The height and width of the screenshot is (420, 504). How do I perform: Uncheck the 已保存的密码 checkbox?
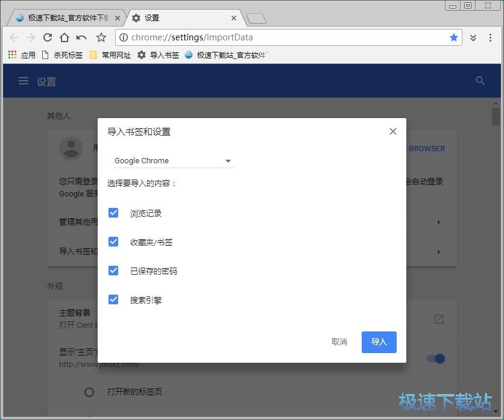point(113,271)
